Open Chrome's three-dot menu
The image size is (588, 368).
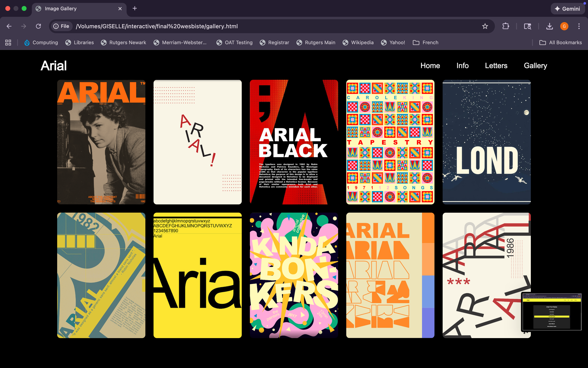pyautogui.click(x=580, y=26)
